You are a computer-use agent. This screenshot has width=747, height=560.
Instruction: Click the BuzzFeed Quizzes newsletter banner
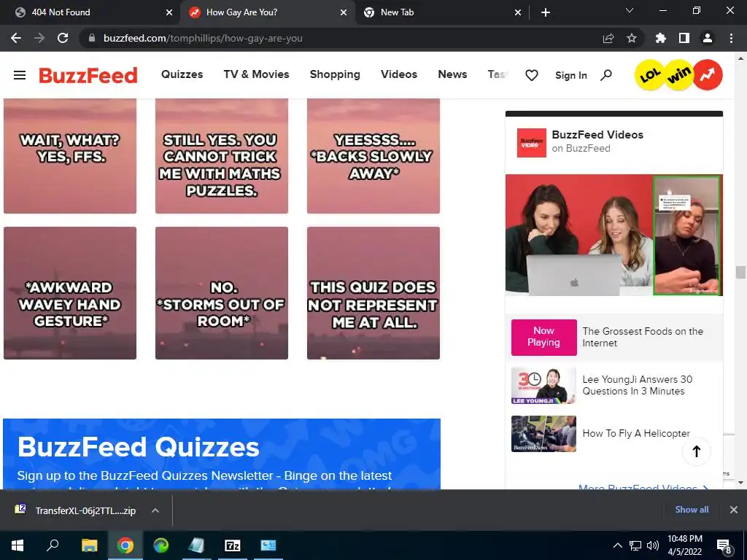222,454
